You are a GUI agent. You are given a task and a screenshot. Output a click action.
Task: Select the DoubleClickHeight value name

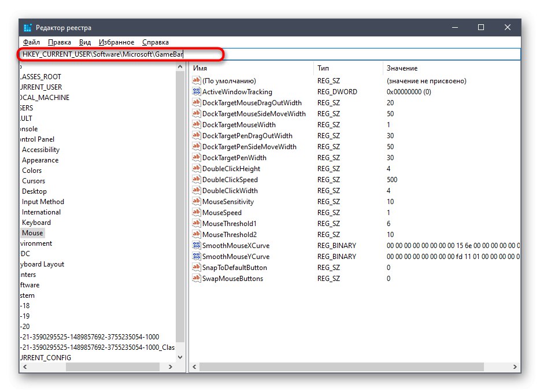point(231,169)
